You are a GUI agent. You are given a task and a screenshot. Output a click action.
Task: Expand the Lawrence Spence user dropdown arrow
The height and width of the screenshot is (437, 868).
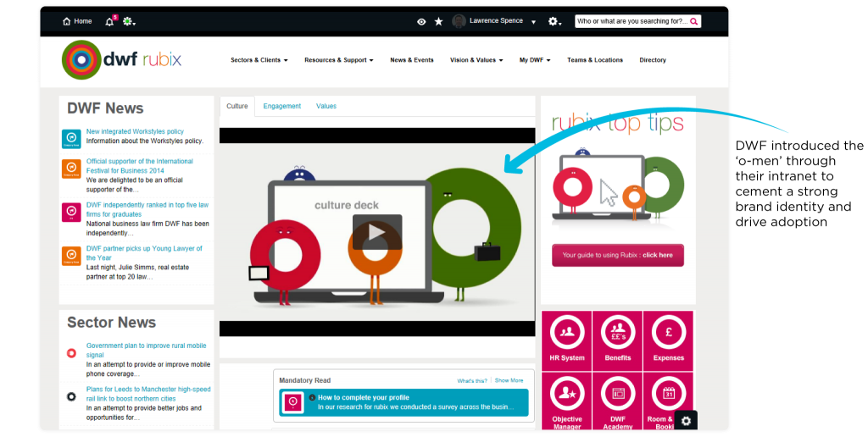pyautogui.click(x=533, y=22)
